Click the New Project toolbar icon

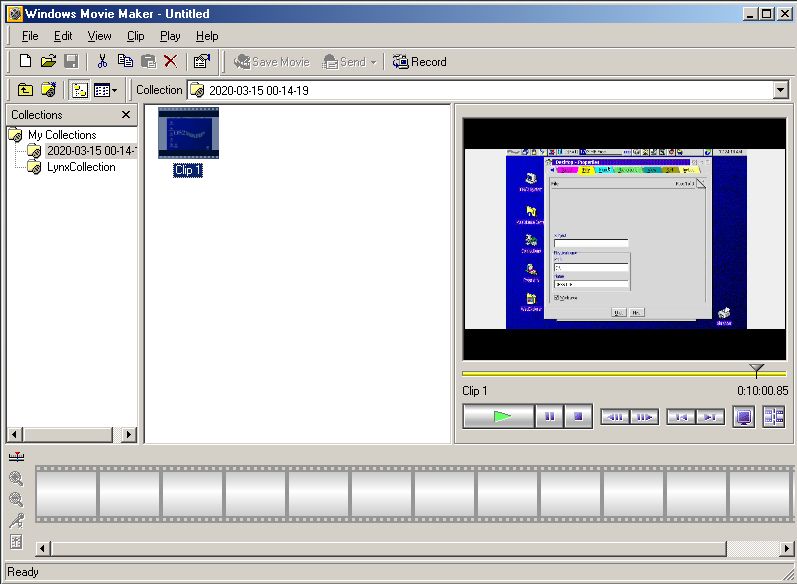pyautogui.click(x=26, y=62)
